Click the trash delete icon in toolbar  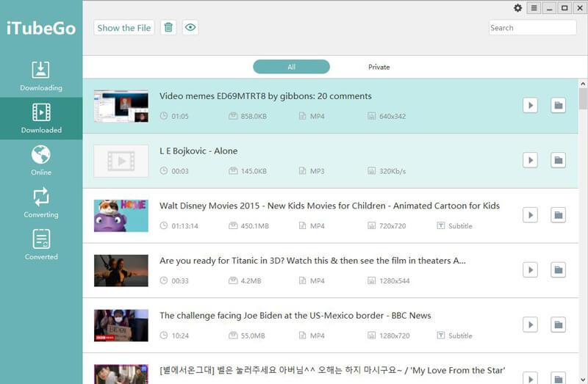pyautogui.click(x=168, y=27)
